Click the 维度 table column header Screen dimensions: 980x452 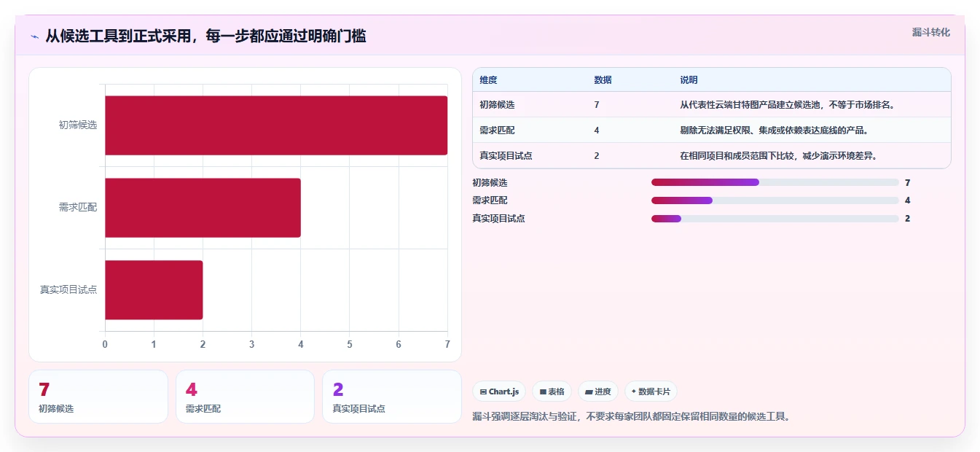click(x=488, y=79)
